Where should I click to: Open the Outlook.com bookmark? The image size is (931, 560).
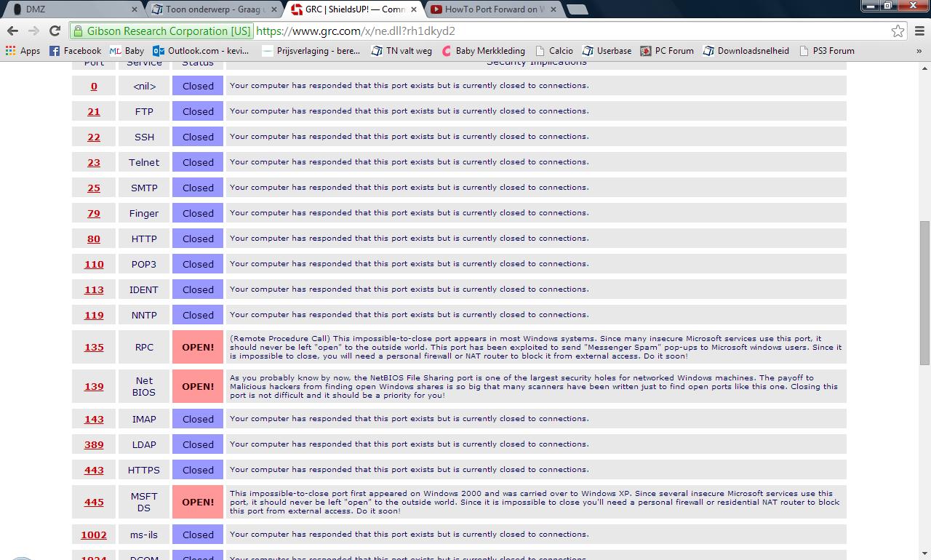(201, 51)
